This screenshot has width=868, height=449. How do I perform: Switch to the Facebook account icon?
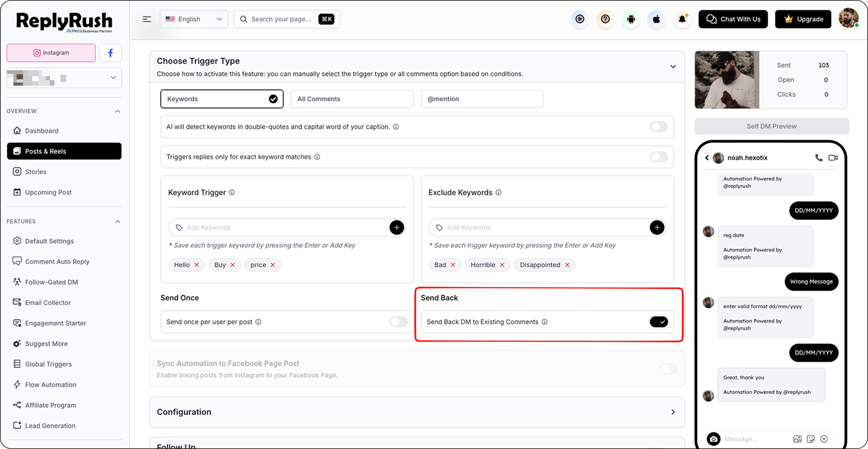click(x=111, y=53)
